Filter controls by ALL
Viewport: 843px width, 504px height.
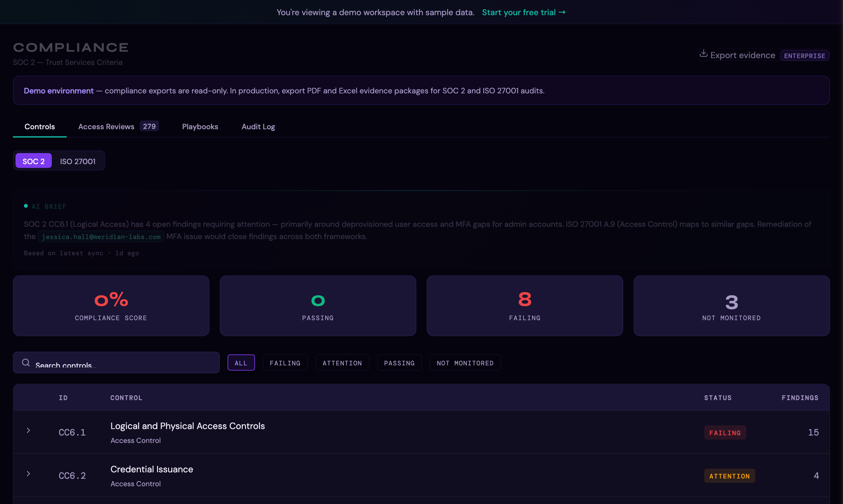pos(241,363)
